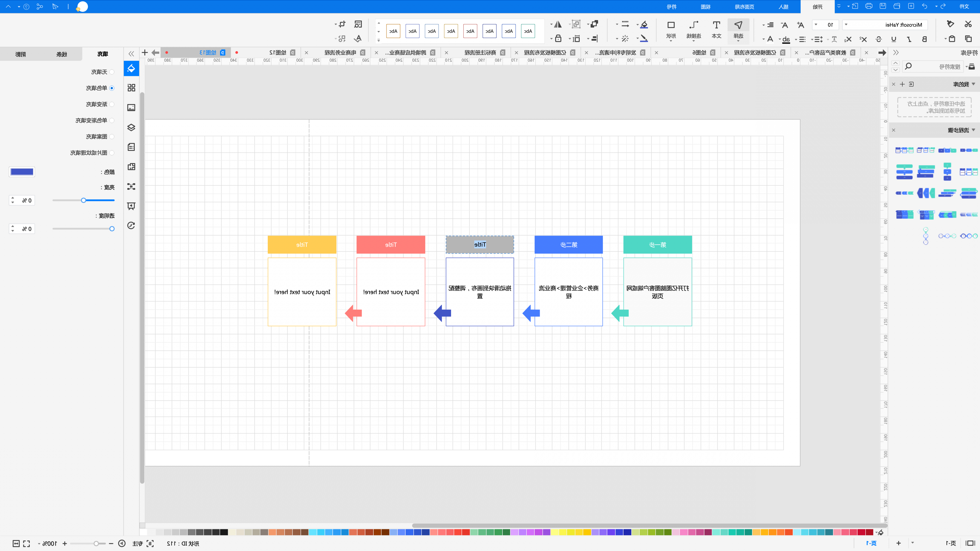Click the fill 颜色 blue color swatch
This screenshot has height=551, width=980.
(22, 172)
